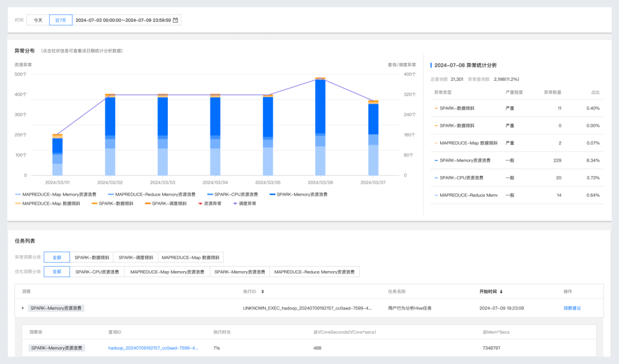Click start time 2024-07-09 19:23:09
Viewport: 619px width, 364px height.
502,308
